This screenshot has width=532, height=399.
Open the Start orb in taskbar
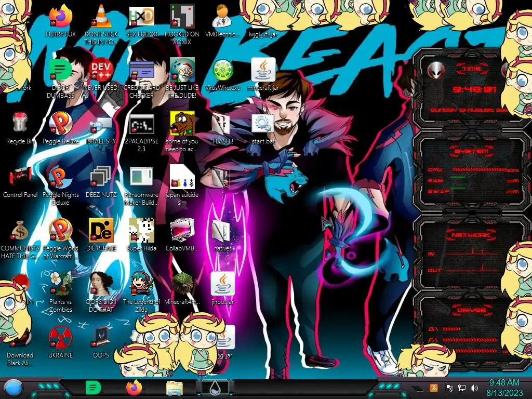pos(14,388)
